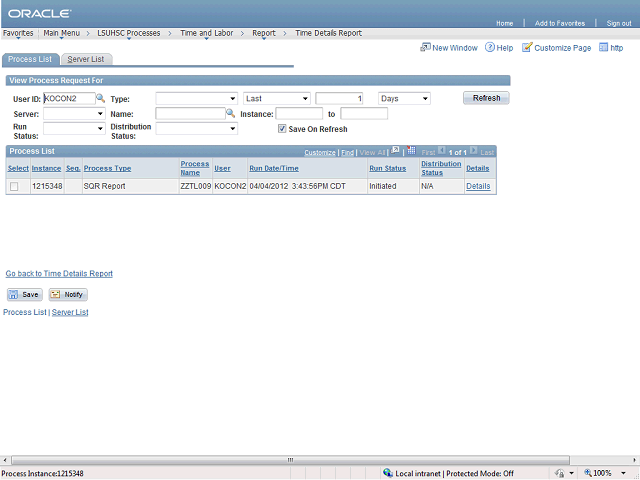Open the New Window icon link
This screenshot has width=640, height=480.
[x=425, y=47]
